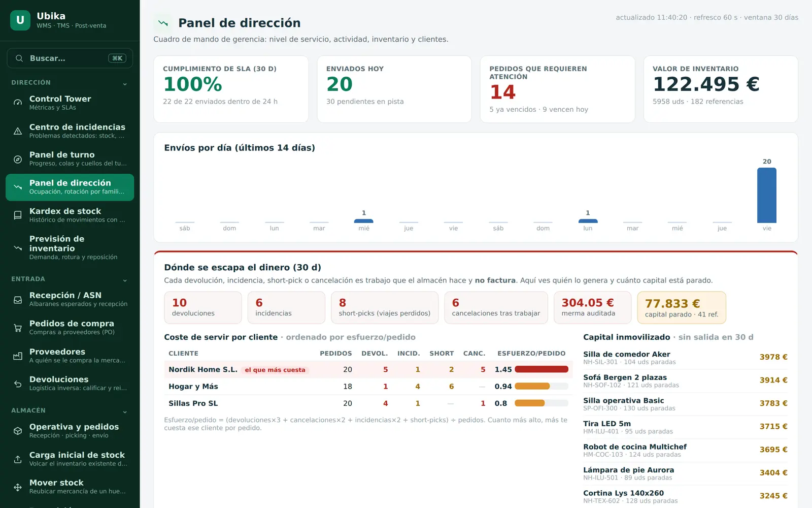The image size is (812, 508).
Task: Collapse the ENTRADA section
Action: point(125,280)
